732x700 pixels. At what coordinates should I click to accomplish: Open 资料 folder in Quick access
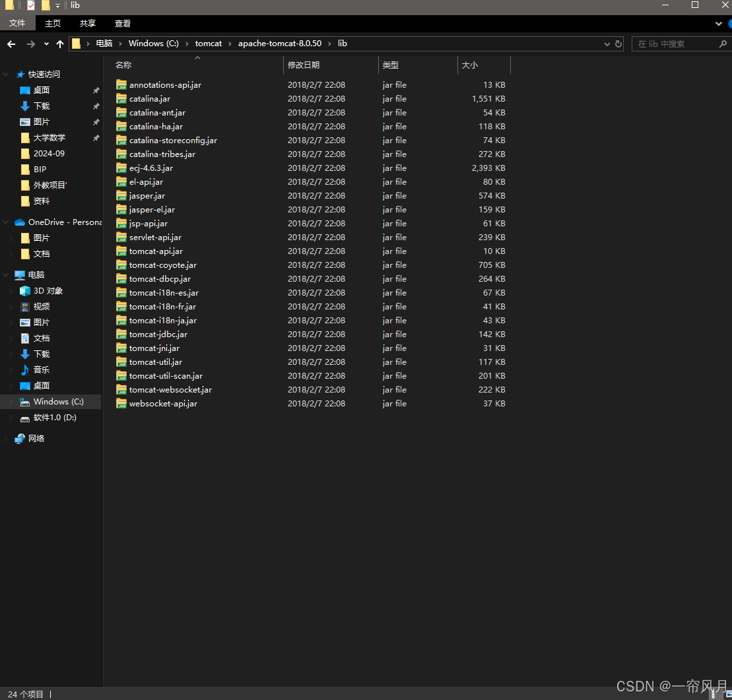[41, 201]
